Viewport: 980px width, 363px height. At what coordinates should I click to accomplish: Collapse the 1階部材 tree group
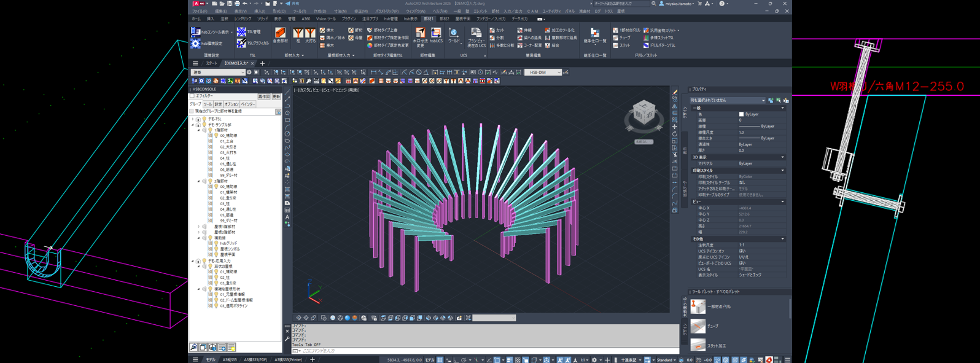(x=198, y=130)
